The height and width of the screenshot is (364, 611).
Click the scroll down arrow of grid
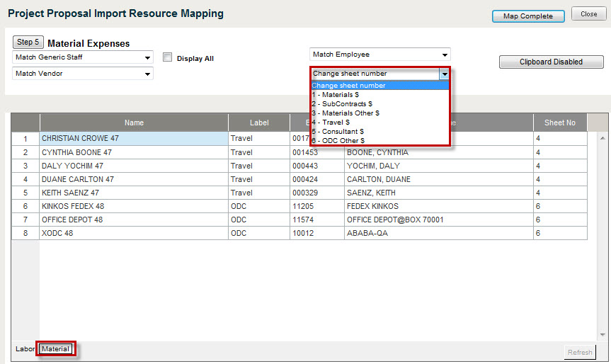(x=603, y=335)
